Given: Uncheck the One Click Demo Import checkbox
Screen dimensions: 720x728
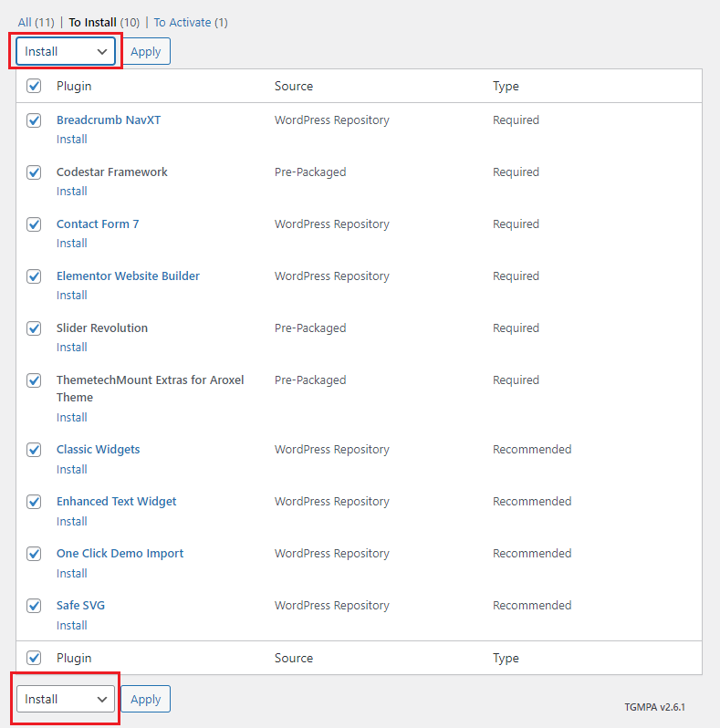Looking at the screenshot, I should pyautogui.click(x=34, y=554).
